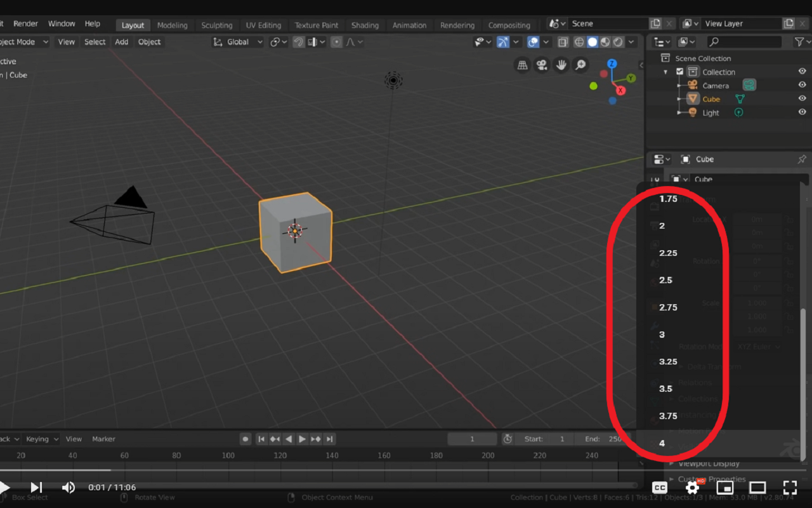This screenshot has width=812, height=508.
Task: Click the Add menu in viewport header
Action: coord(121,42)
